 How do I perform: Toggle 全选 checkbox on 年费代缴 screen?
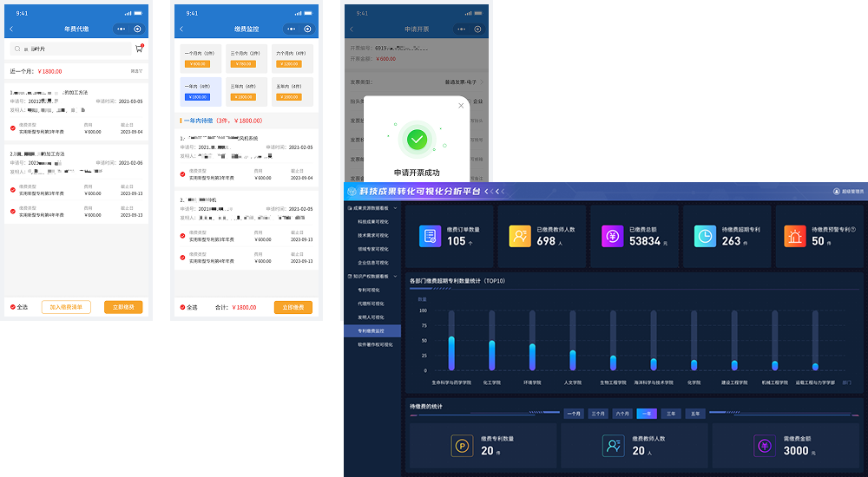pos(13,307)
